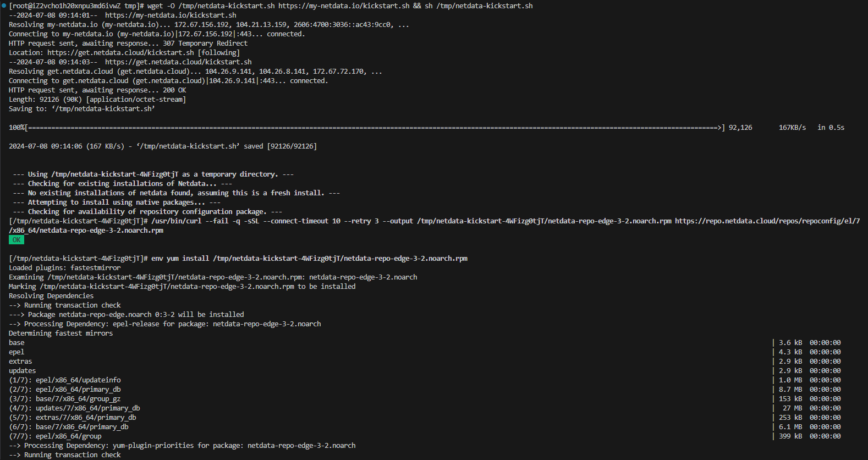Open the get.netdata.cloud URL on the Location line
The height and width of the screenshot is (460, 868).
point(120,53)
